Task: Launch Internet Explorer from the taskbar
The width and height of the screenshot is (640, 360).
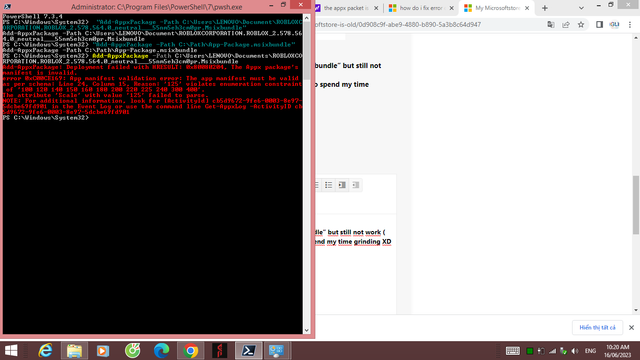Action: coord(45,351)
